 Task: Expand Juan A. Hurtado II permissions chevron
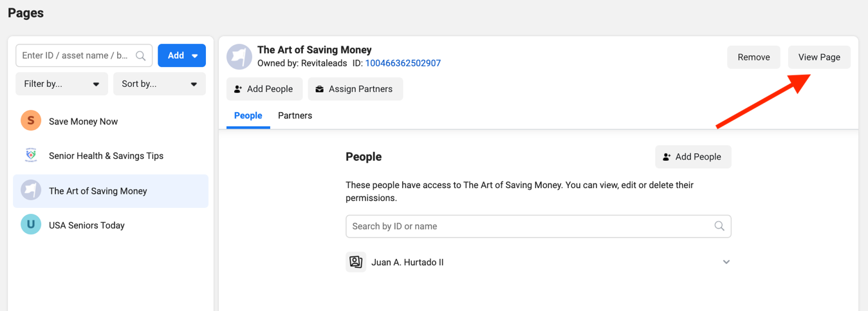tap(726, 262)
